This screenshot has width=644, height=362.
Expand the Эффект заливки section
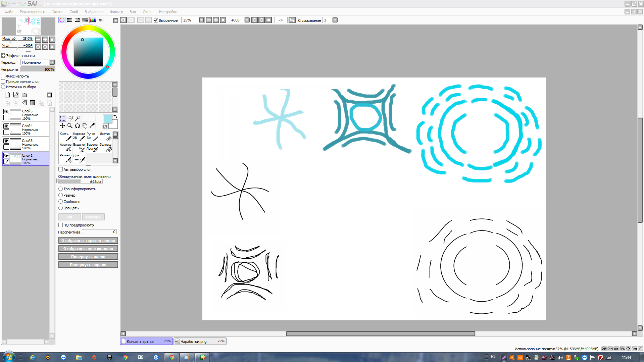[3, 56]
